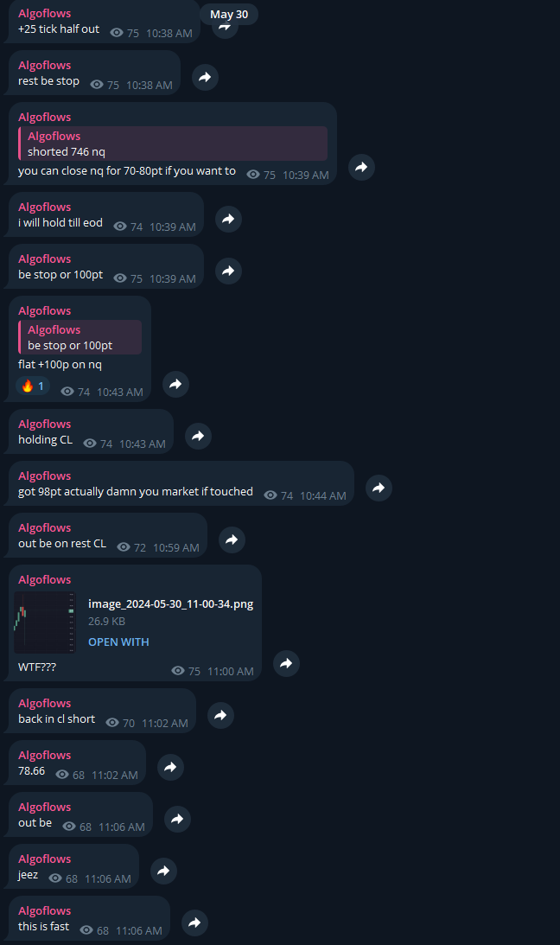Forward the 'you can close nq' message
Viewport: 560px width, 945px height.
(x=361, y=167)
